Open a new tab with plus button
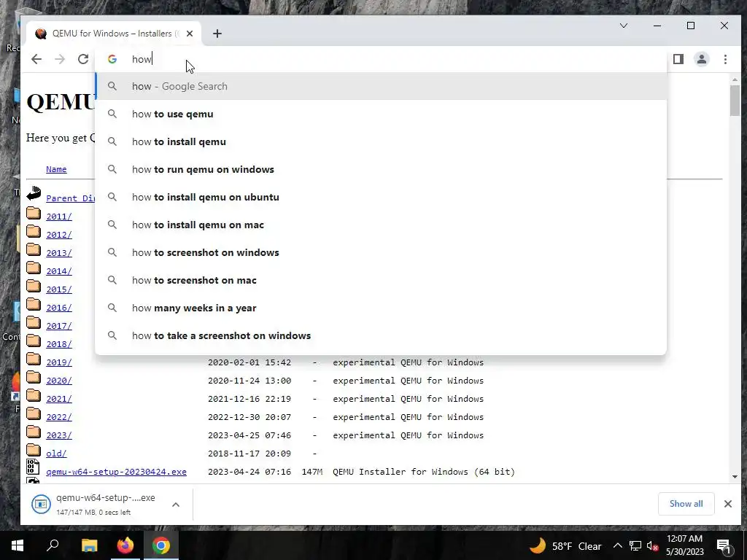 click(x=217, y=34)
